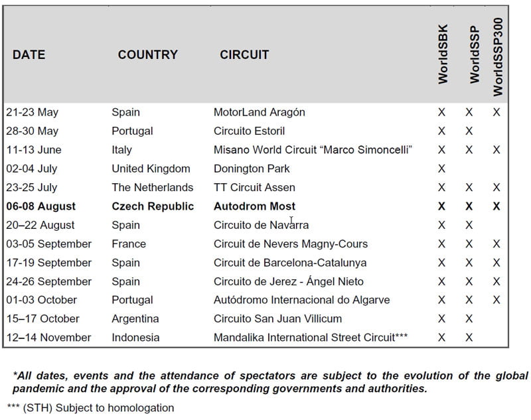The width and height of the screenshot is (531, 420).
Task: Click the bold Autodrom Most entry
Action: [x=254, y=206]
